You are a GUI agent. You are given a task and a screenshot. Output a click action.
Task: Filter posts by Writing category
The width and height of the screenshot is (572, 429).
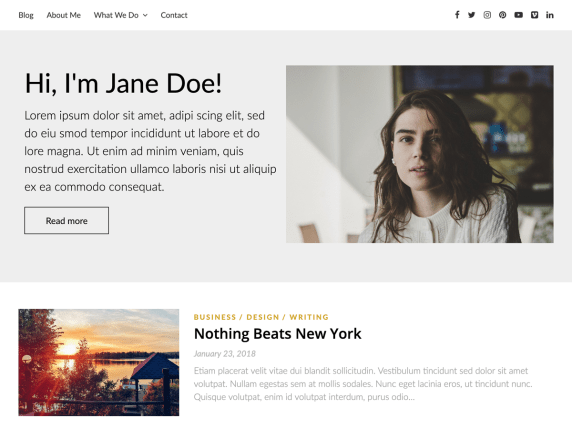pos(309,317)
